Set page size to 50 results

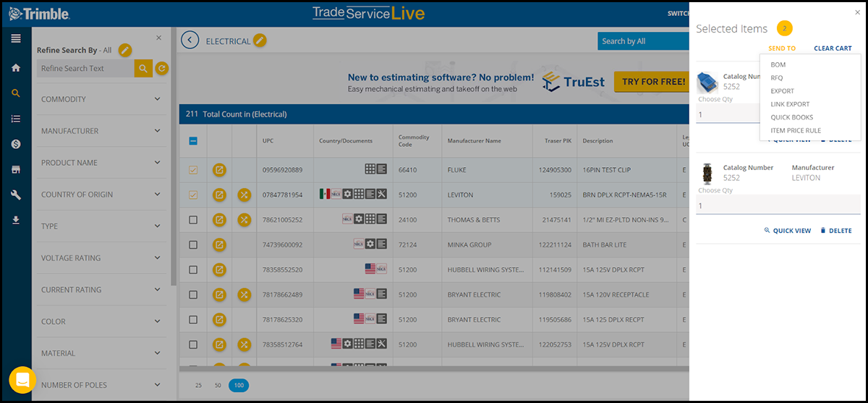coord(218,386)
